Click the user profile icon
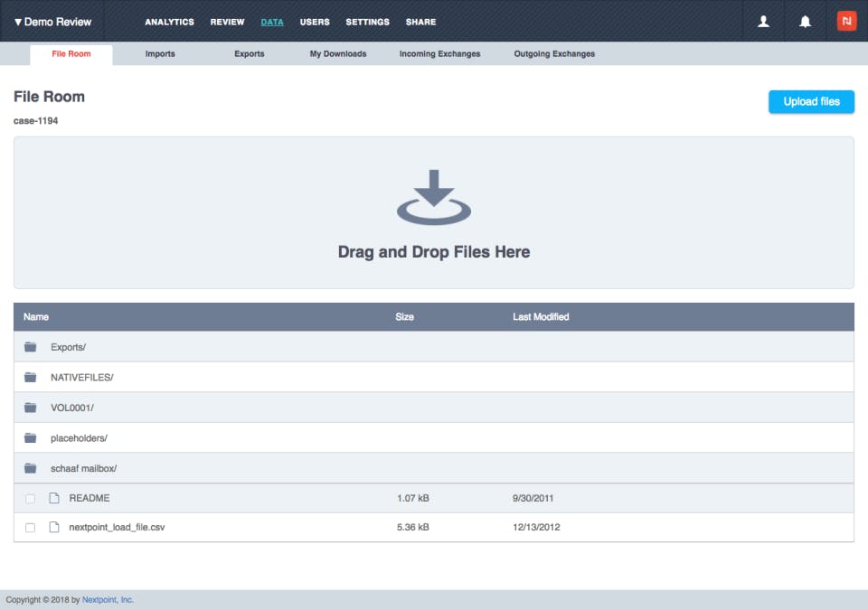 762,21
